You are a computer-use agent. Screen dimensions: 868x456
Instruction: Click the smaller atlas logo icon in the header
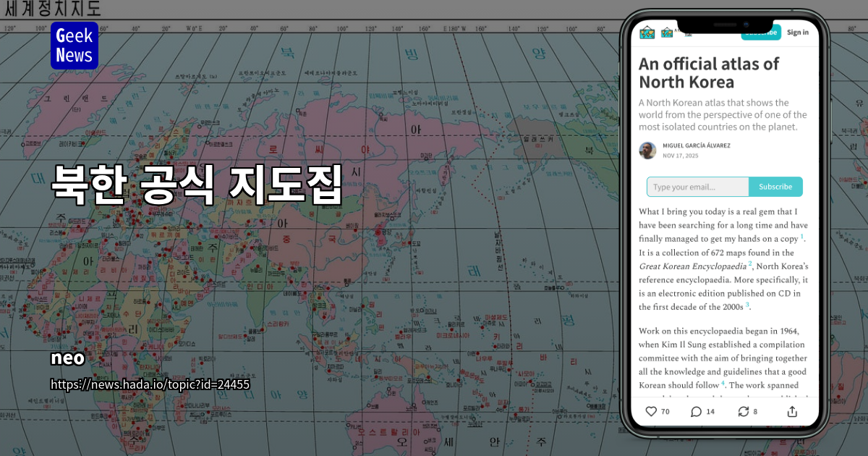666,32
